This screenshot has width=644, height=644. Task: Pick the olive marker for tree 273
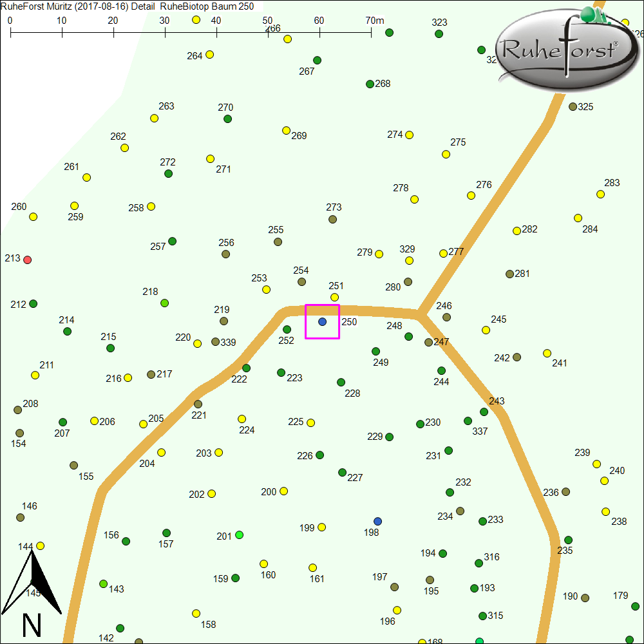(x=332, y=220)
